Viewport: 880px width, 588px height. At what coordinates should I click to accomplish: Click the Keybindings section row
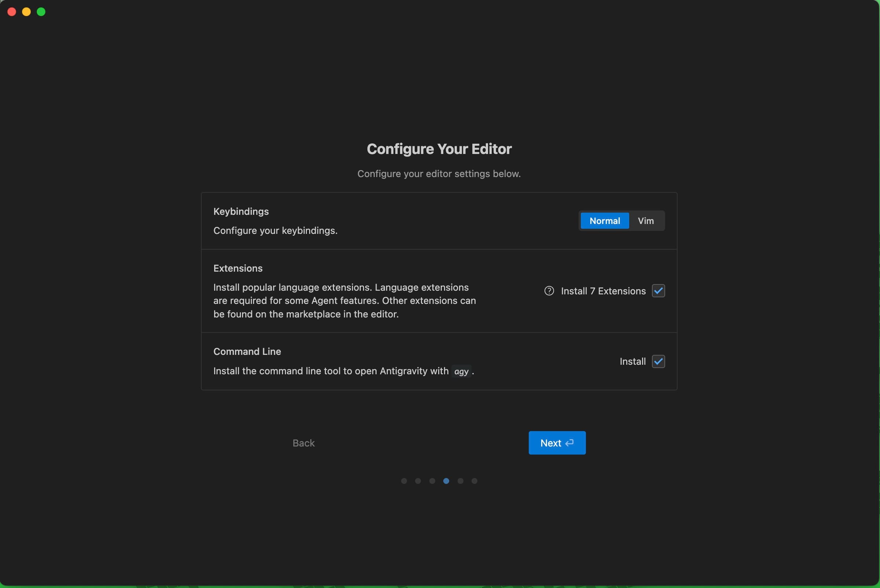(x=241, y=211)
